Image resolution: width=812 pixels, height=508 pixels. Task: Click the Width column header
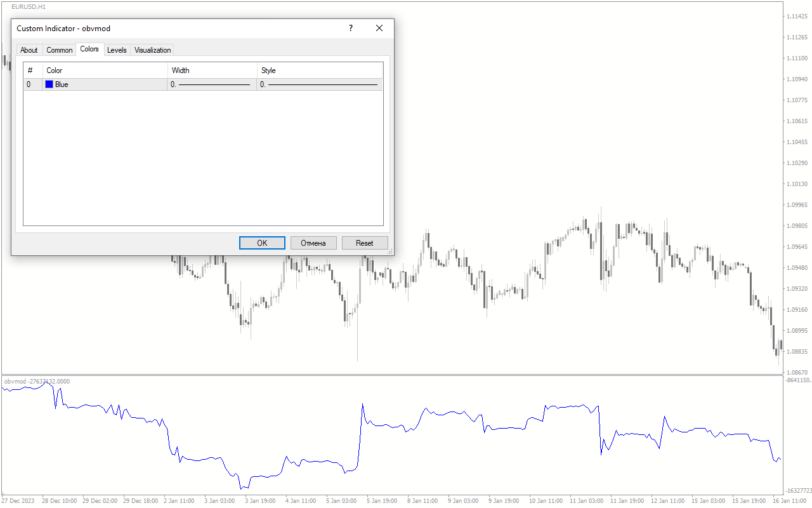click(x=213, y=70)
